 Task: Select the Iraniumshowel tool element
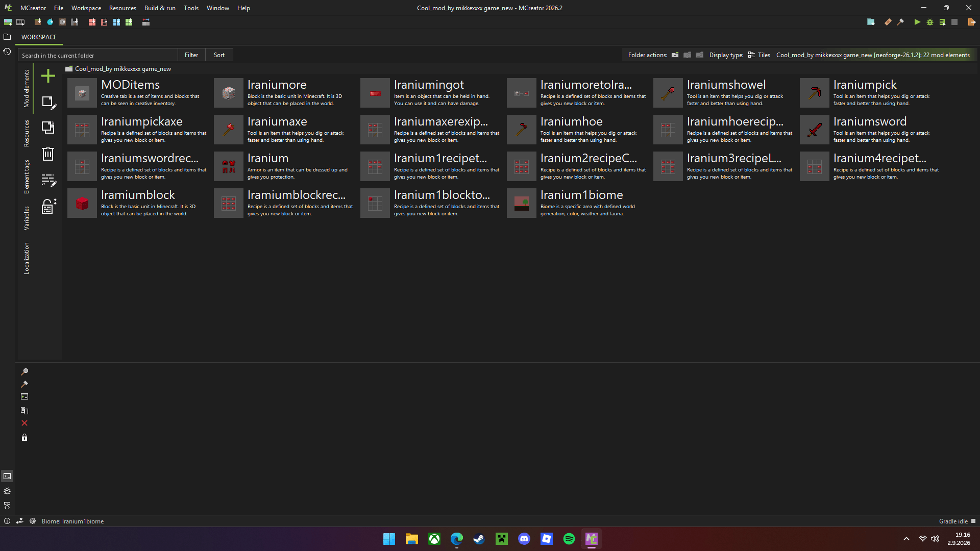(x=723, y=93)
